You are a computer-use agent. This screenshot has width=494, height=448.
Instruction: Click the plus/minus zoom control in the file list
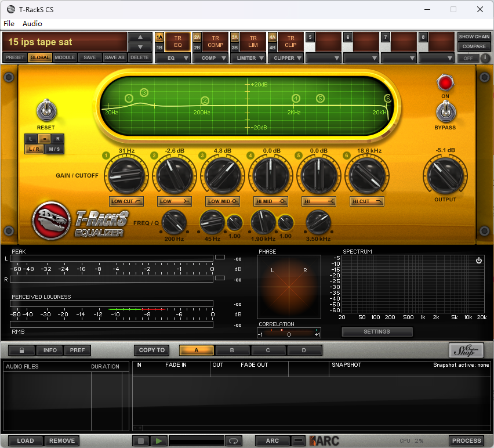138,428
